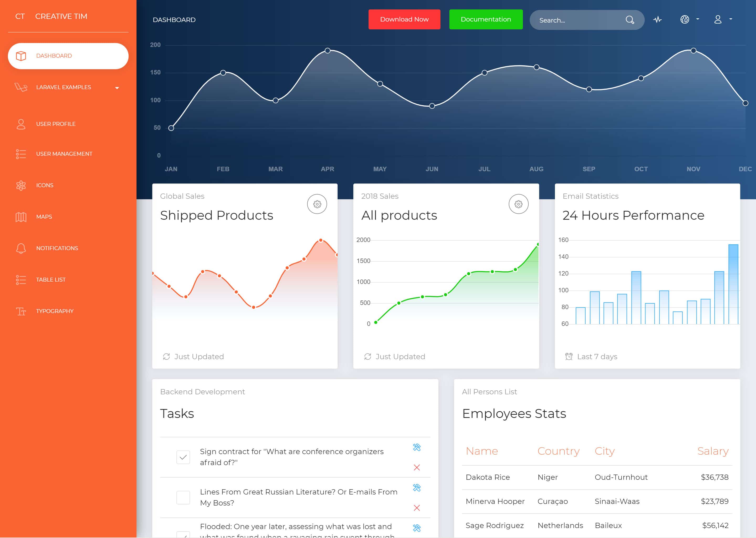Expand the Laravel Examples dropdown menu

[x=67, y=87]
